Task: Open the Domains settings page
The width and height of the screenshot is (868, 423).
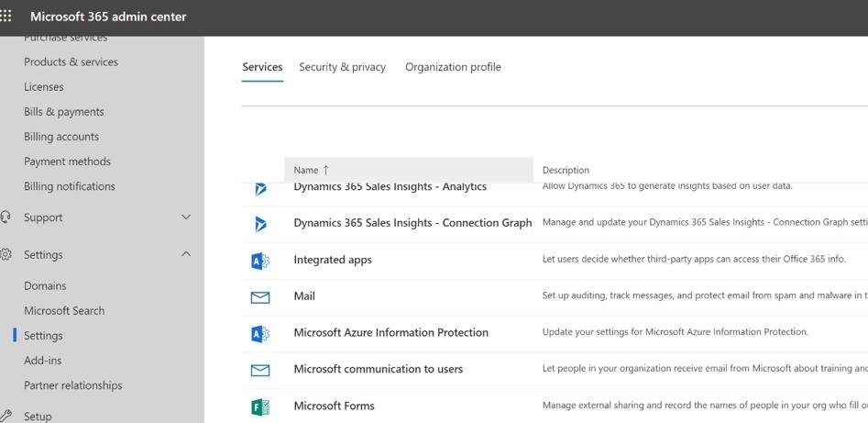Action: (45, 286)
